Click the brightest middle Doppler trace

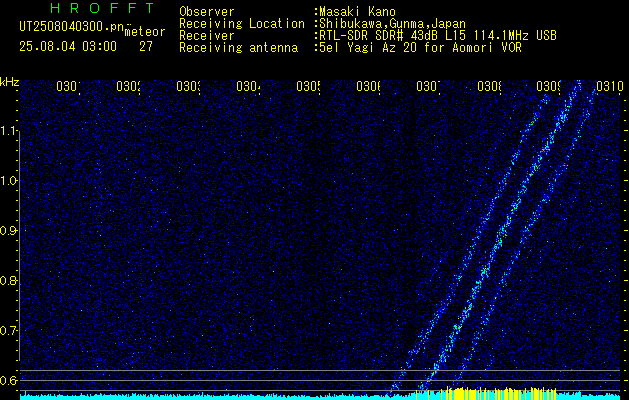click(499, 239)
